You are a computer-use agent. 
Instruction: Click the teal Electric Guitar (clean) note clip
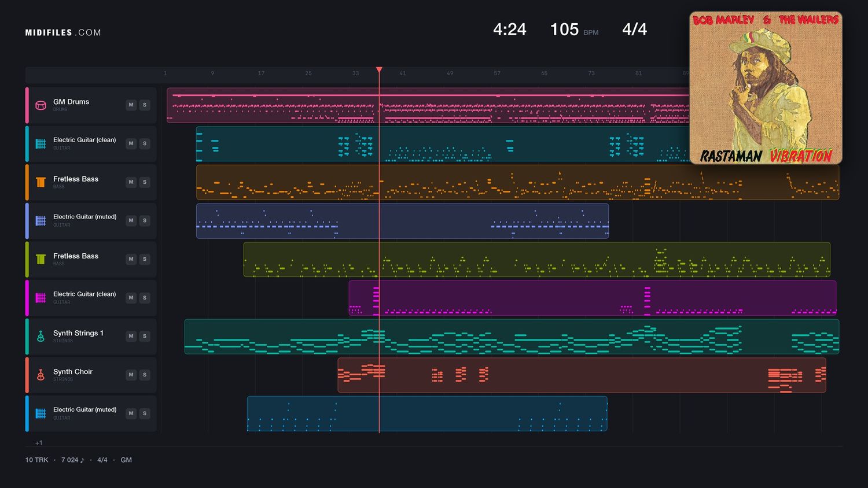tap(443, 143)
